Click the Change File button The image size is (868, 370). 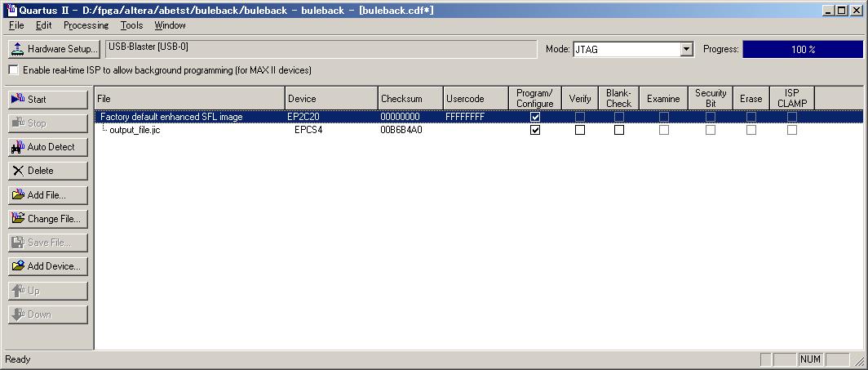(47, 219)
